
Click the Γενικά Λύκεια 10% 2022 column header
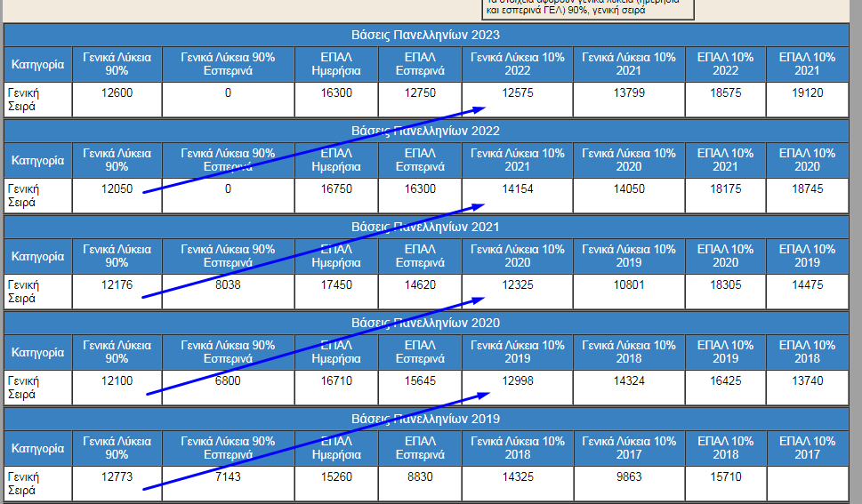pyautogui.click(x=517, y=64)
